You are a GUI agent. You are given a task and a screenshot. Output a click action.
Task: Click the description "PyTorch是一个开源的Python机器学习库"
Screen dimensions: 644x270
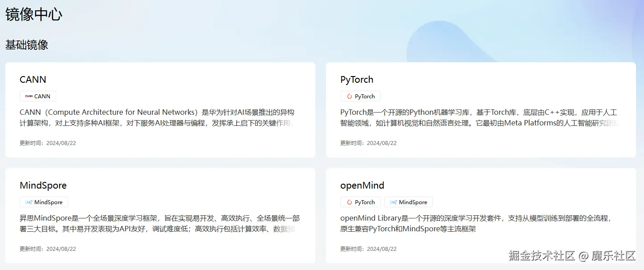(480, 118)
